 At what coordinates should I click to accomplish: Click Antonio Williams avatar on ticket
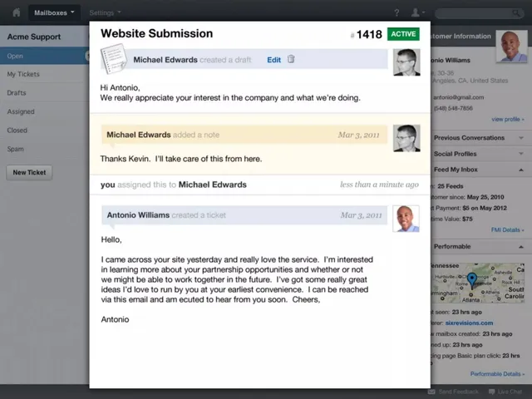[406, 219]
